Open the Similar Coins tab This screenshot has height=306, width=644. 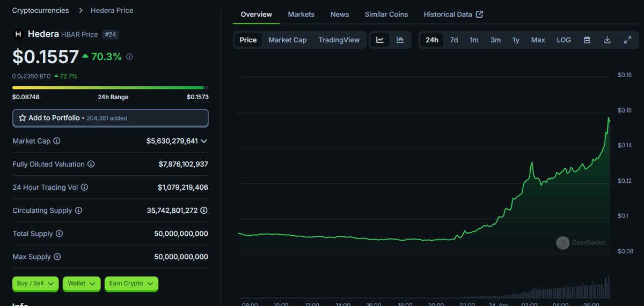386,14
